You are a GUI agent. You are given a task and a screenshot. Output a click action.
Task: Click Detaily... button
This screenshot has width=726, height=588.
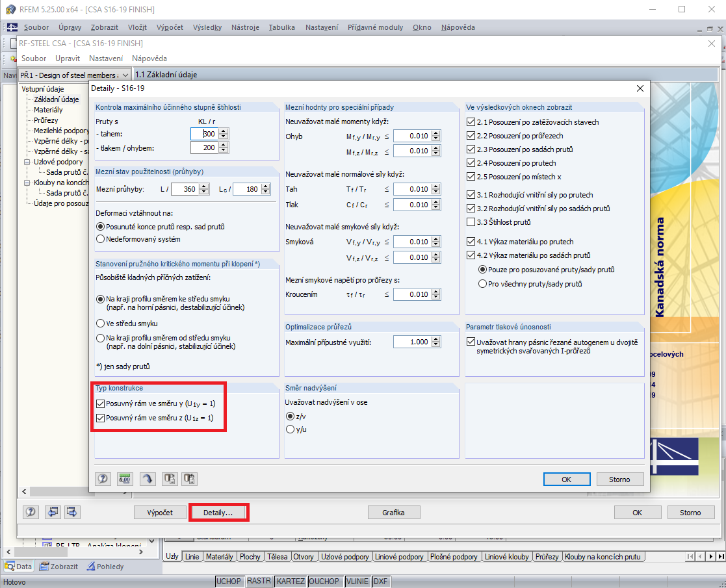click(218, 513)
